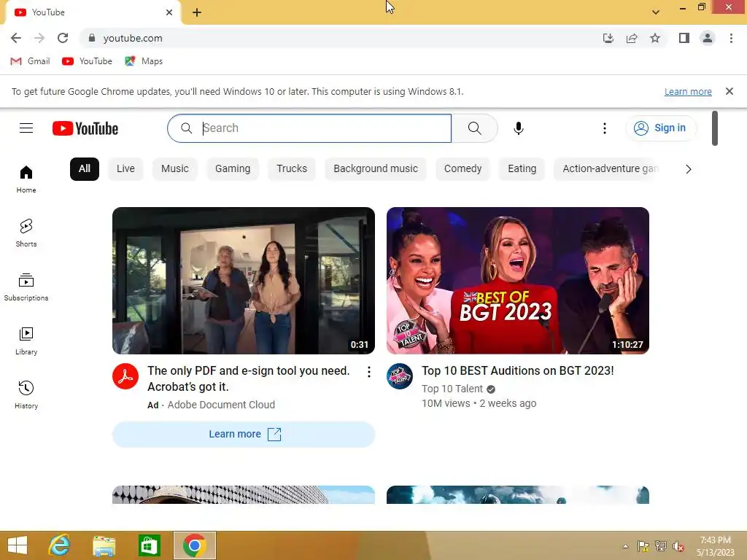The height and width of the screenshot is (560, 747).
Task: Toggle Chrome side panel
Action: pos(684,38)
